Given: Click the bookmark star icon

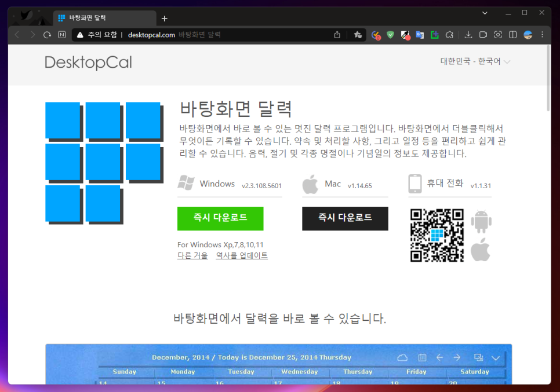Looking at the screenshot, I should [358, 35].
